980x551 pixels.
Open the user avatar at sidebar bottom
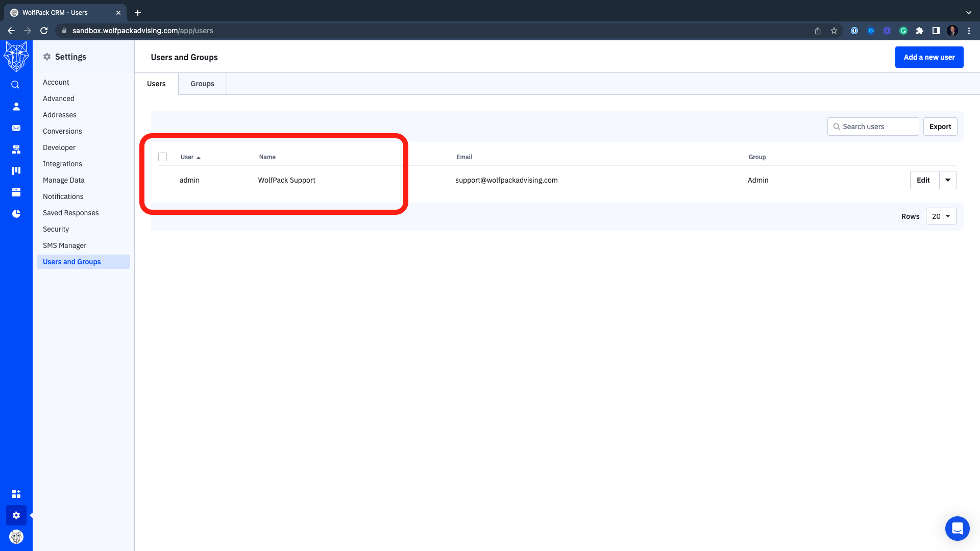16,537
